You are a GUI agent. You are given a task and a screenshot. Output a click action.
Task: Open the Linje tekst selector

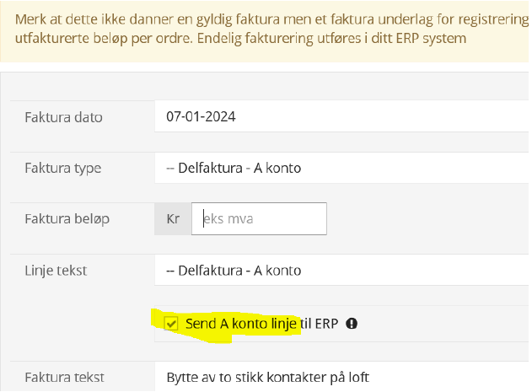[x=341, y=271]
